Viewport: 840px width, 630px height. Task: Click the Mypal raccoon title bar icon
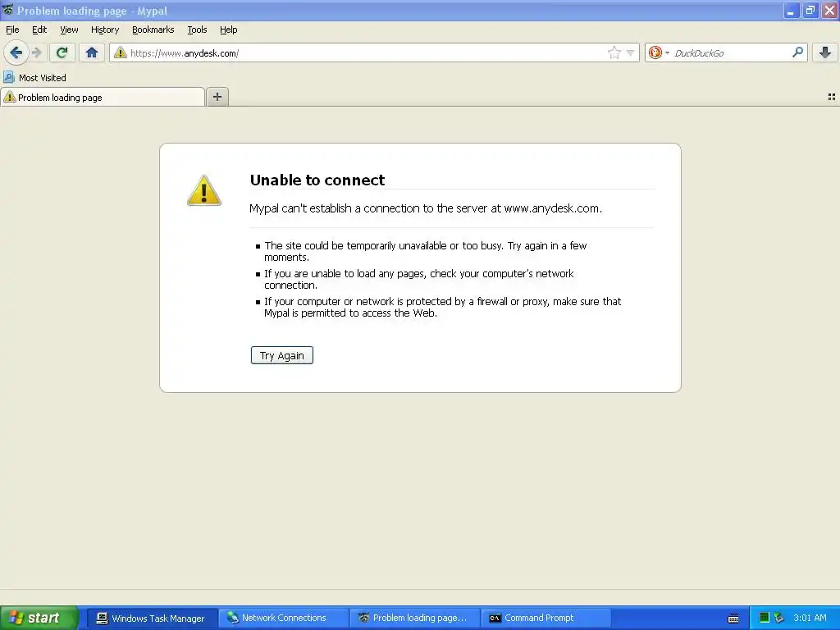pos(7,10)
